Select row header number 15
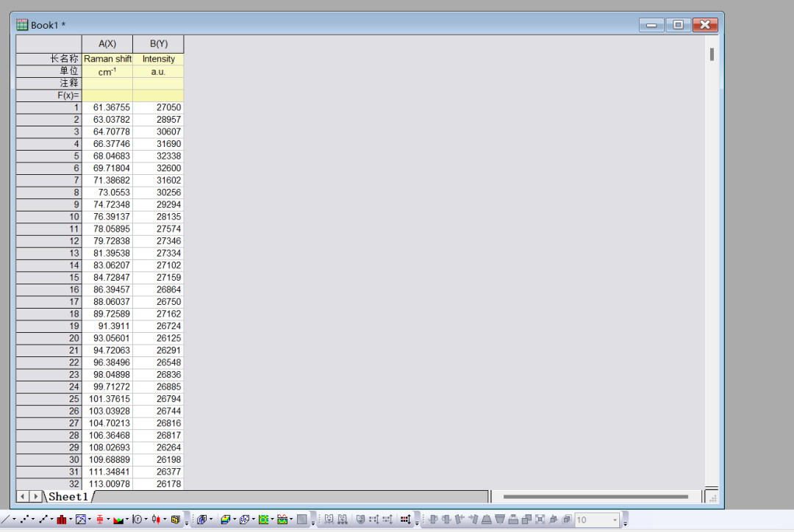This screenshot has width=794, height=532. [49, 278]
